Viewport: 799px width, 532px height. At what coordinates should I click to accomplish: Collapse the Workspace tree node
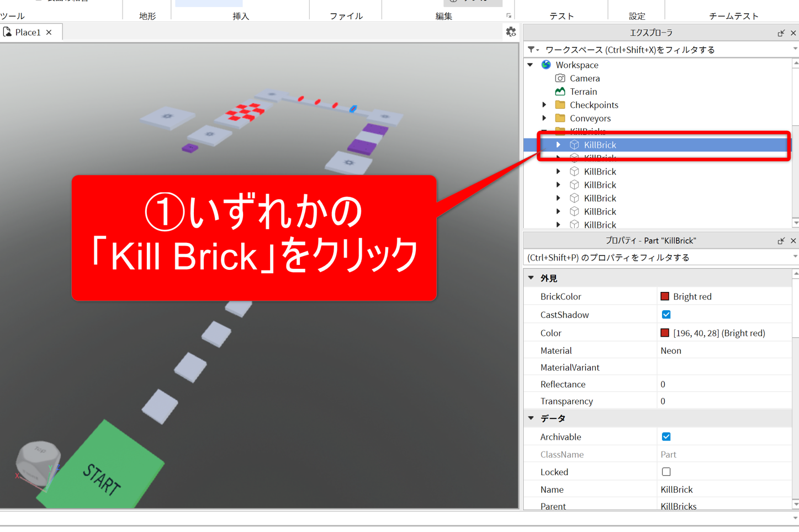531,65
